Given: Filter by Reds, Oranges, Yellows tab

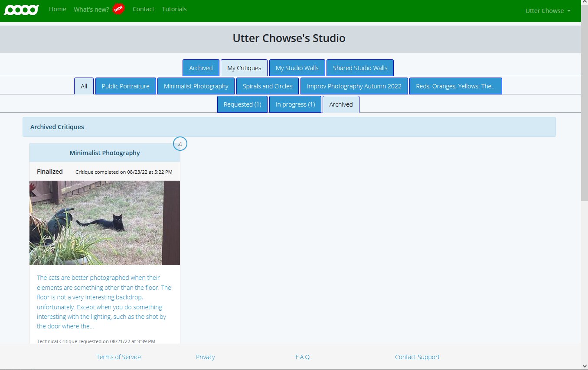Looking at the screenshot, I should (x=456, y=86).
